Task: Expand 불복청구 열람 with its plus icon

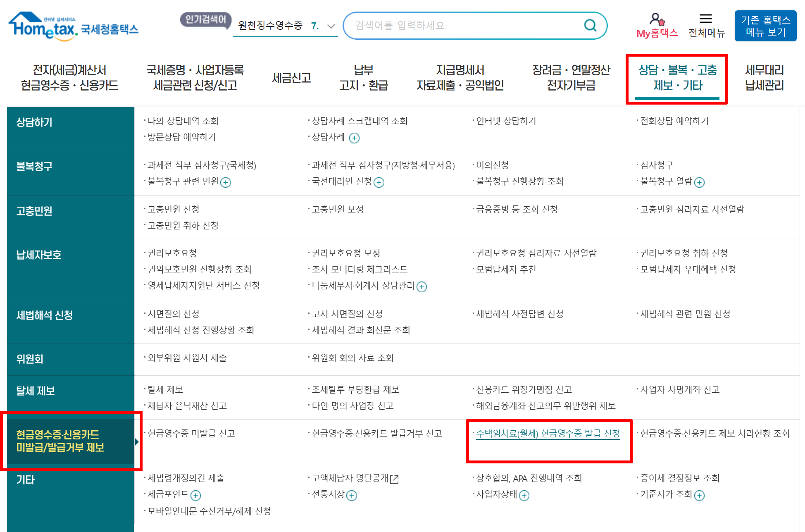Action: click(x=699, y=182)
